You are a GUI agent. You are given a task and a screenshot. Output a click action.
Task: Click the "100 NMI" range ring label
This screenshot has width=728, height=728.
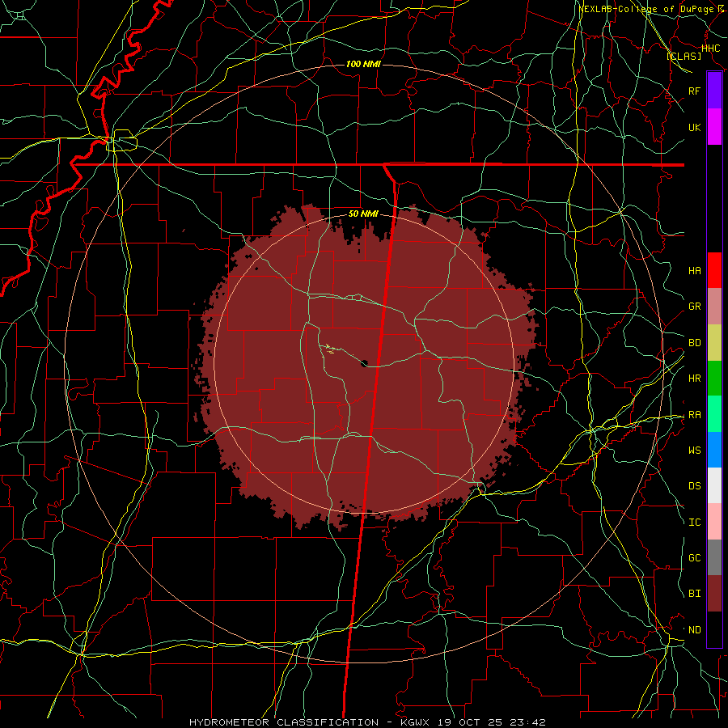(x=363, y=64)
